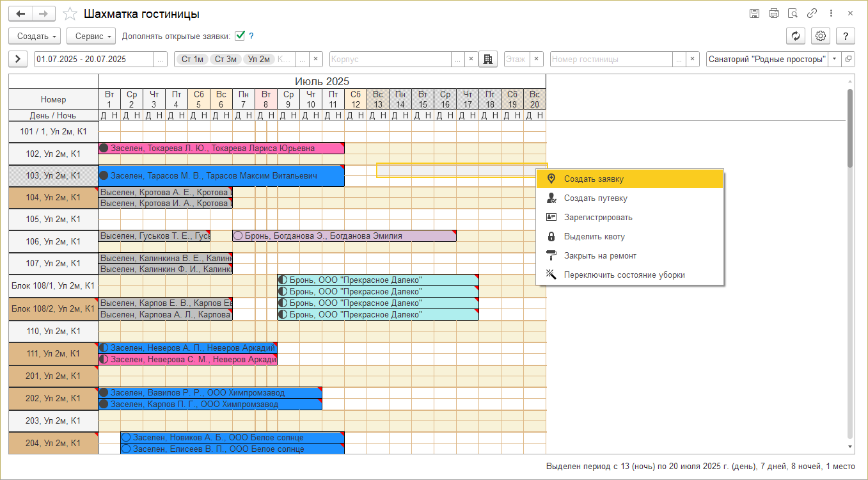Click the back navigation arrow

click(x=20, y=14)
